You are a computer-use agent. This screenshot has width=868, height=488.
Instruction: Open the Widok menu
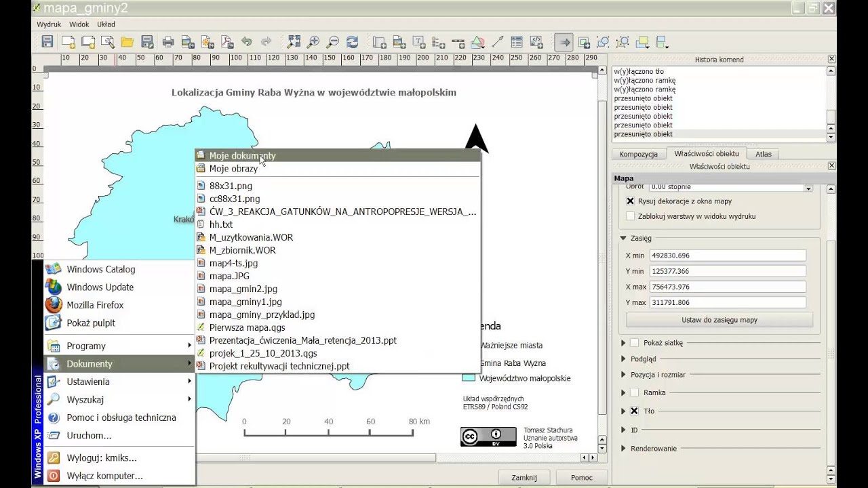pos(79,24)
